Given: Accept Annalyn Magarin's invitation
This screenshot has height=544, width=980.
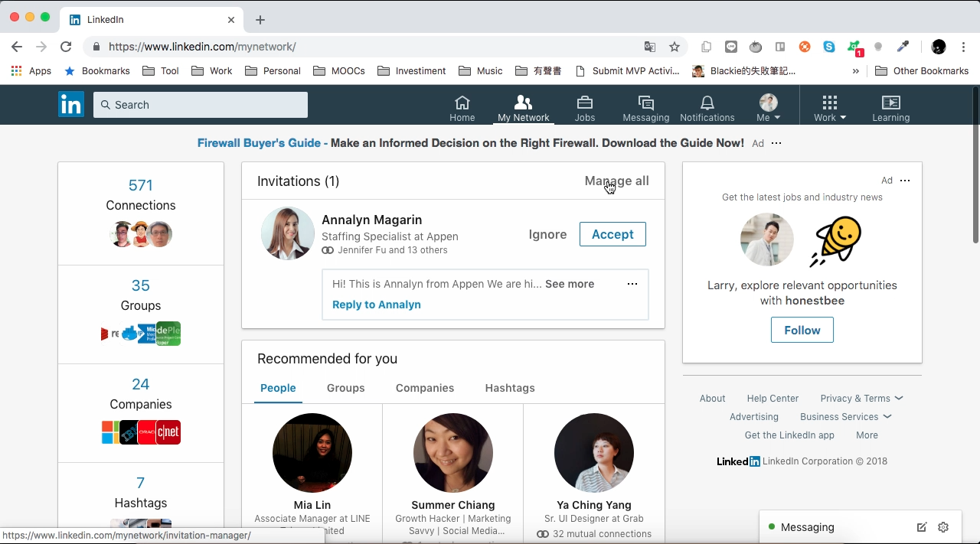Looking at the screenshot, I should point(612,234).
